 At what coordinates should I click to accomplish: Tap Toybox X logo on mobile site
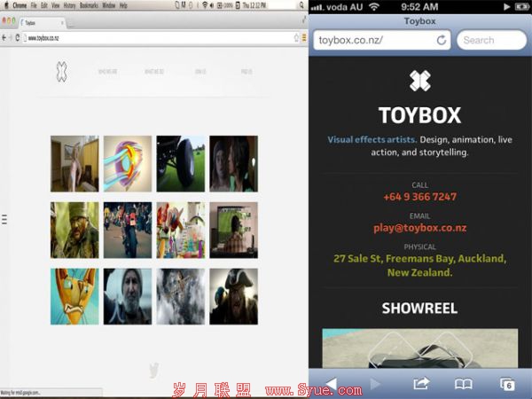coord(419,81)
